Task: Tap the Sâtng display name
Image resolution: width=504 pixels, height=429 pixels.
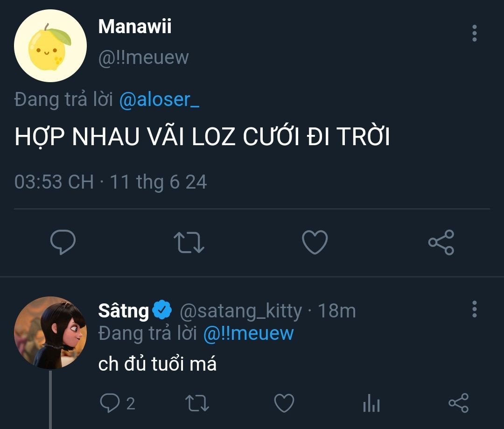Action: 123,310
